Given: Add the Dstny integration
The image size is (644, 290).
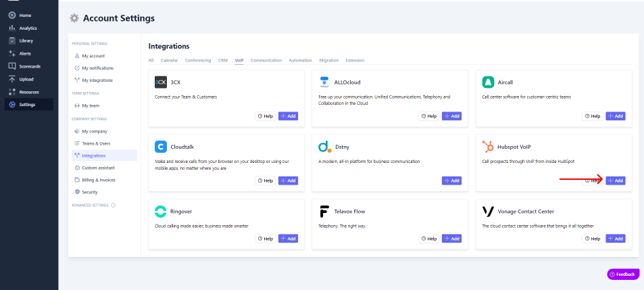Looking at the screenshot, I should pos(451,180).
